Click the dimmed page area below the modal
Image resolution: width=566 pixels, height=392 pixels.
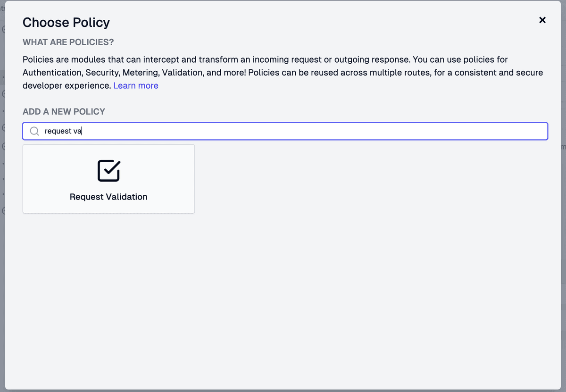[x=283, y=390]
